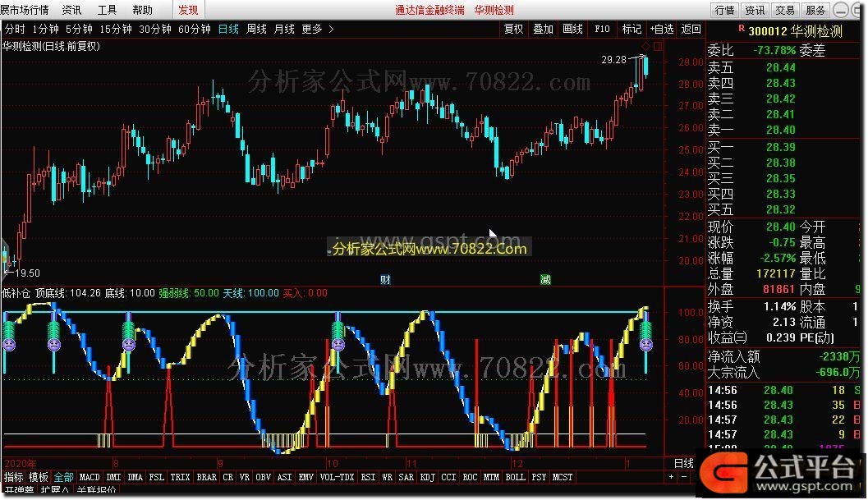Switch the indicator to RSI

point(368,477)
